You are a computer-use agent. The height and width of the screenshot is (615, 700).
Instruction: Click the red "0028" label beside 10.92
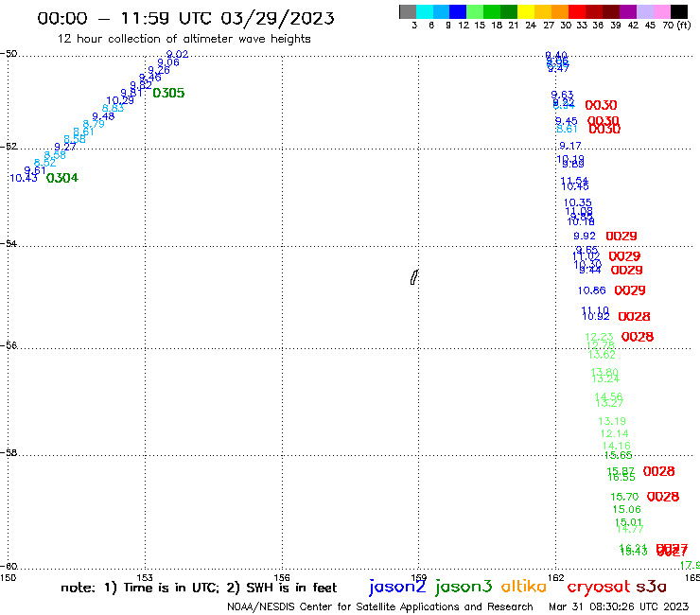coord(634,316)
